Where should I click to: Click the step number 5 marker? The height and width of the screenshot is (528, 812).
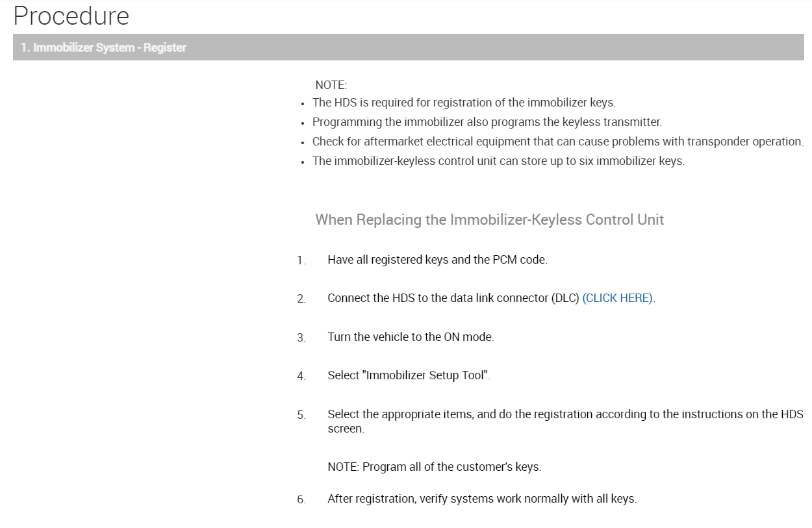[301, 415]
